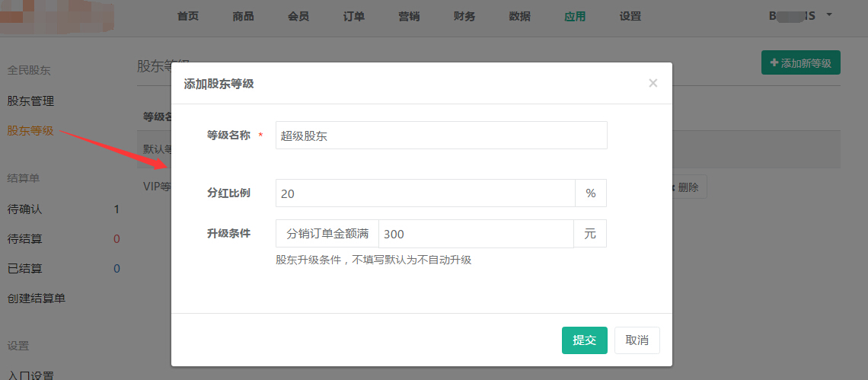The image size is (868, 380).
Task: Open 设置 in top navigation
Action: coord(630,17)
